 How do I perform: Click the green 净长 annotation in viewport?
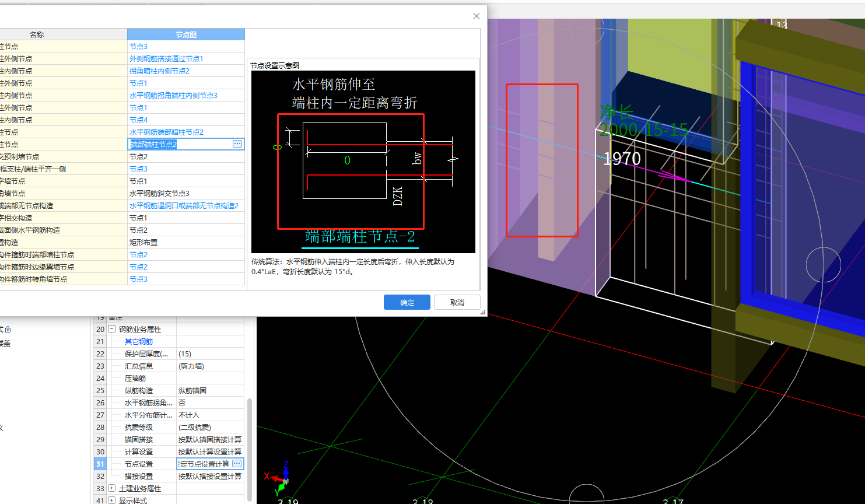[x=616, y=111]
